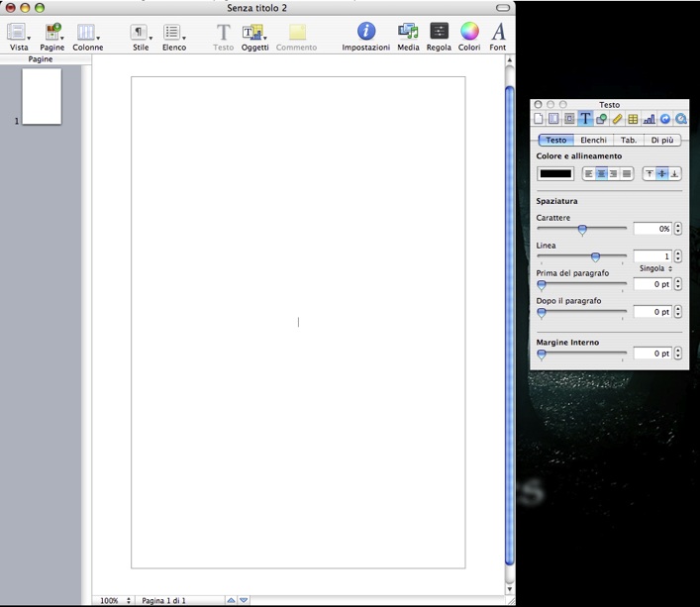Viewport: 700px width, 607px height.
Task: Click the vertical scrollbar up arrow
Action: click(510, 59)
